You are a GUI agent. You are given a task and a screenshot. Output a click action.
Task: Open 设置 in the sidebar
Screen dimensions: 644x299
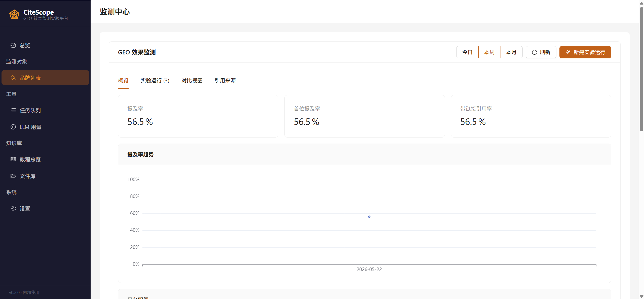[45, 209]
